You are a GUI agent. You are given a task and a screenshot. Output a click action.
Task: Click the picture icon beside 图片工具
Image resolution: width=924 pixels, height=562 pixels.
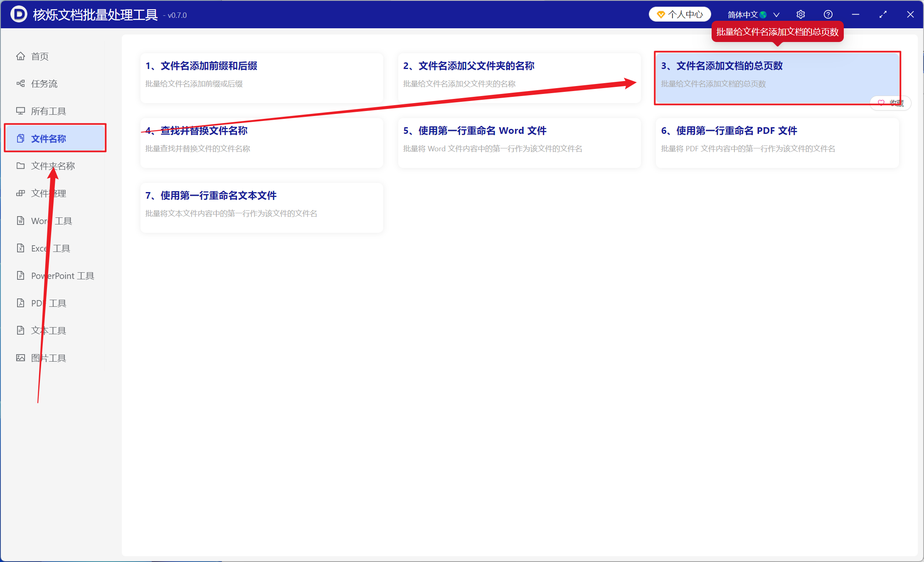pyautogui.click(x=20, y=358)
